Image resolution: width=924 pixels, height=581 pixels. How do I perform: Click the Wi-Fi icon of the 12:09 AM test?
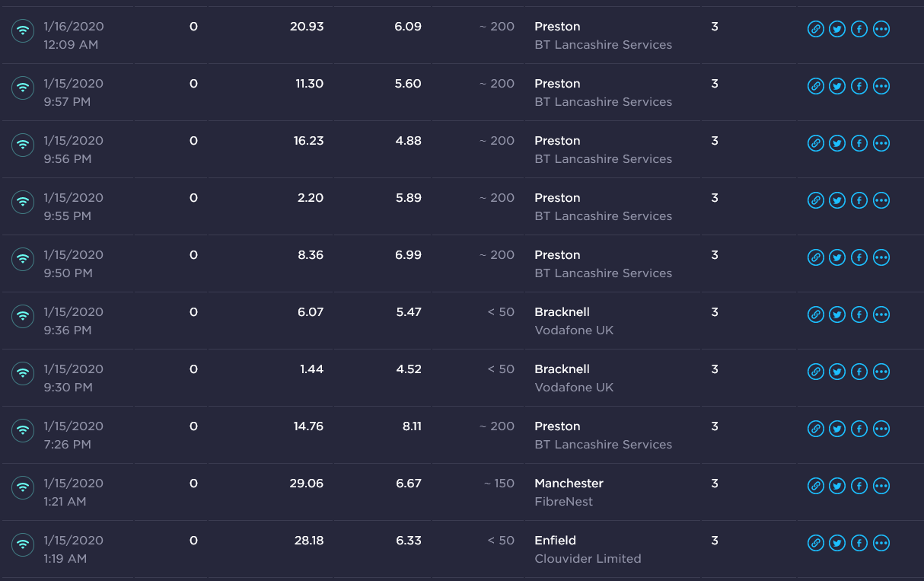pyautogui.click(x=23, y=30)
